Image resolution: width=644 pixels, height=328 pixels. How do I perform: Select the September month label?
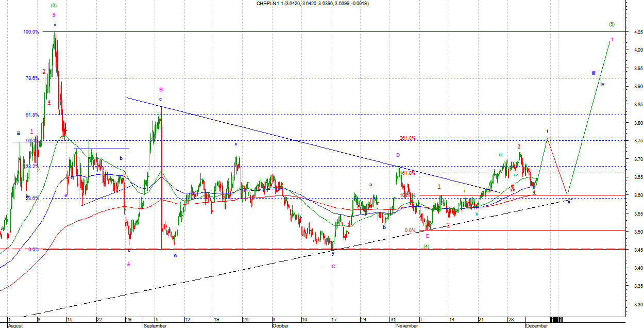pos(155,325)
